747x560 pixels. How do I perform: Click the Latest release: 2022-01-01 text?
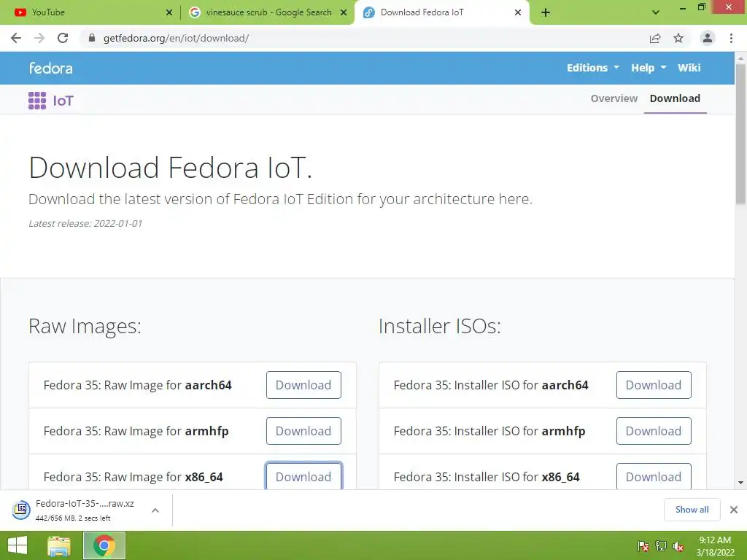coord(85,223)
